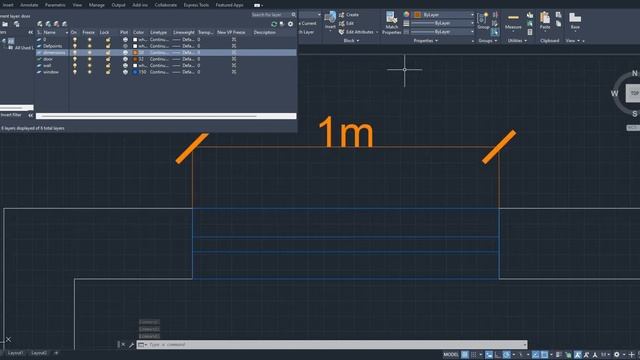Click the New Layer icon
The width and height of the screenshot is (640, 360).
[40, 24]
